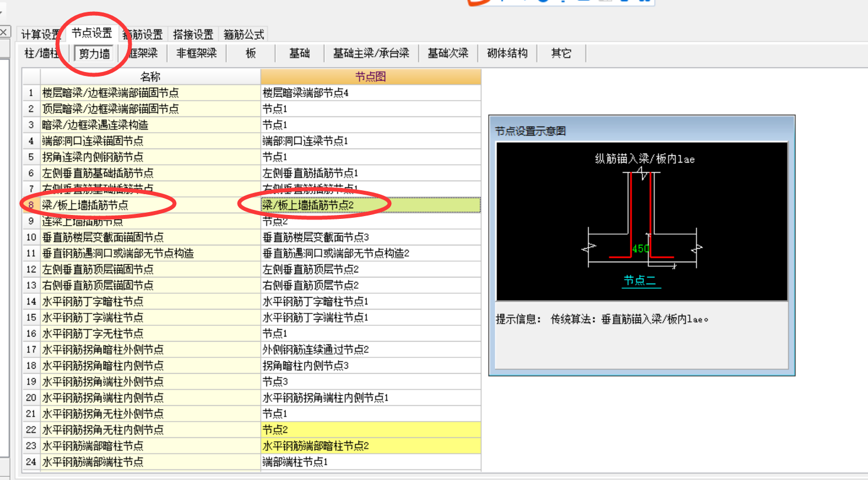The width and height of the screenshot is (868, 480).
Task: Click cell 右侧垂直筋顶层节点2
Action: tap(370, 285)
